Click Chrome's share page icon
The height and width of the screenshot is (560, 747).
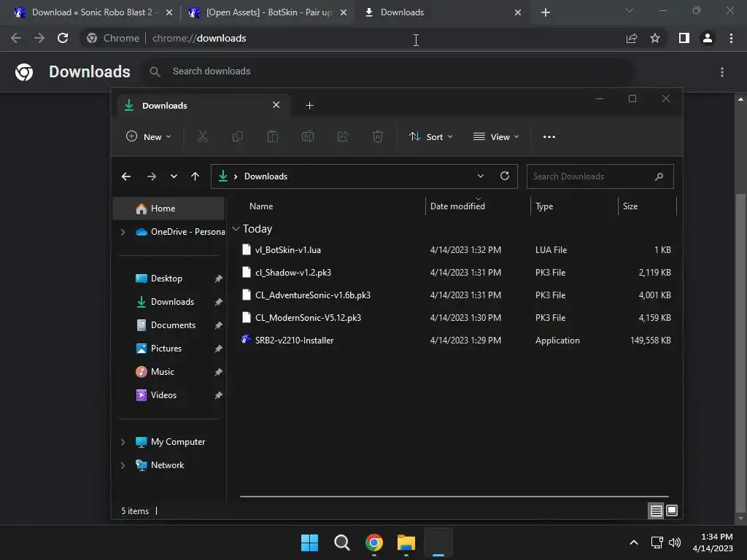coord(632,38)
